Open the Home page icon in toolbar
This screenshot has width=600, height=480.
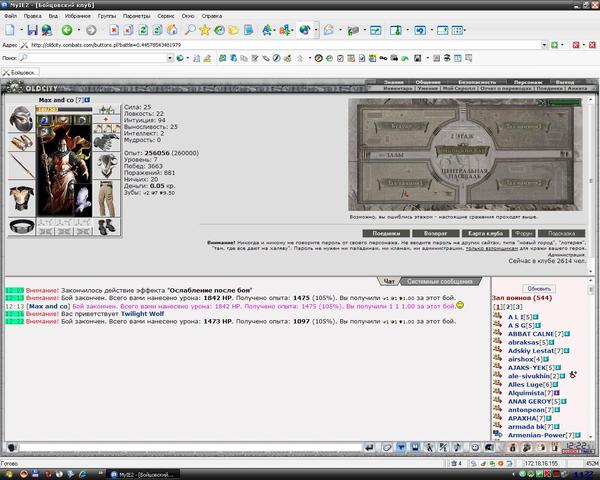click(x=172, y=30)
